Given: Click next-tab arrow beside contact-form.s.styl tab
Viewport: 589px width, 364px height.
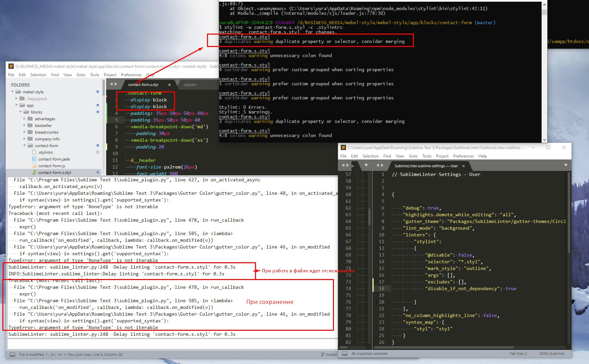Looking at the screenshot, I should tap(116, 84).
